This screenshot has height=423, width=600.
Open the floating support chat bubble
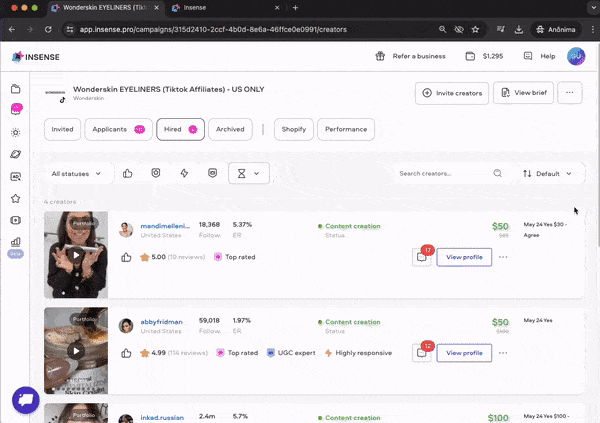coord(26,400)
